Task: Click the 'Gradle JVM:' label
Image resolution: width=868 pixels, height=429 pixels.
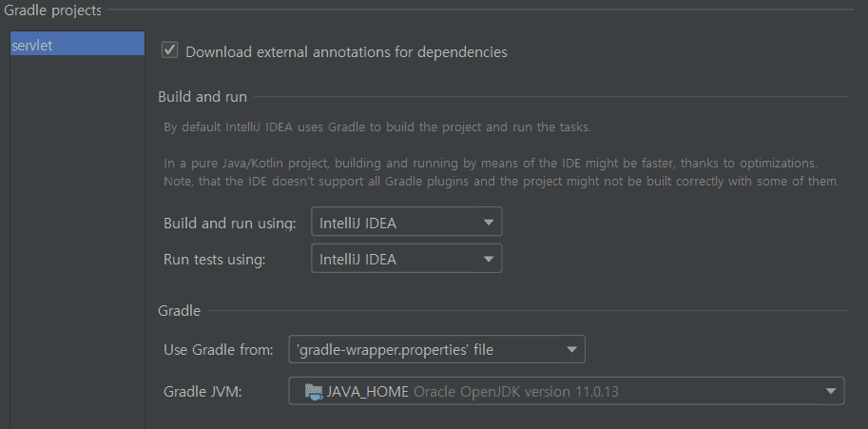Action: (203, 391)
